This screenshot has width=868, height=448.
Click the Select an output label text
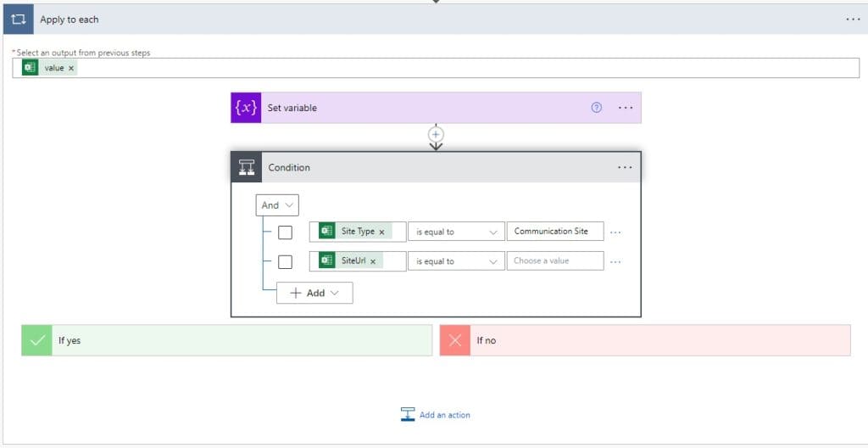[x=83, y=53]
